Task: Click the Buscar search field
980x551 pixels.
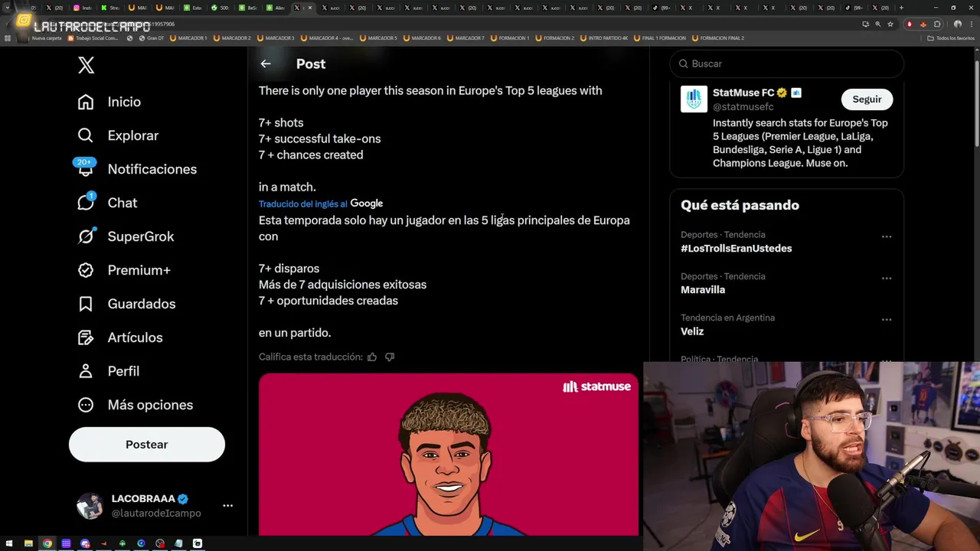Action: 786,64
